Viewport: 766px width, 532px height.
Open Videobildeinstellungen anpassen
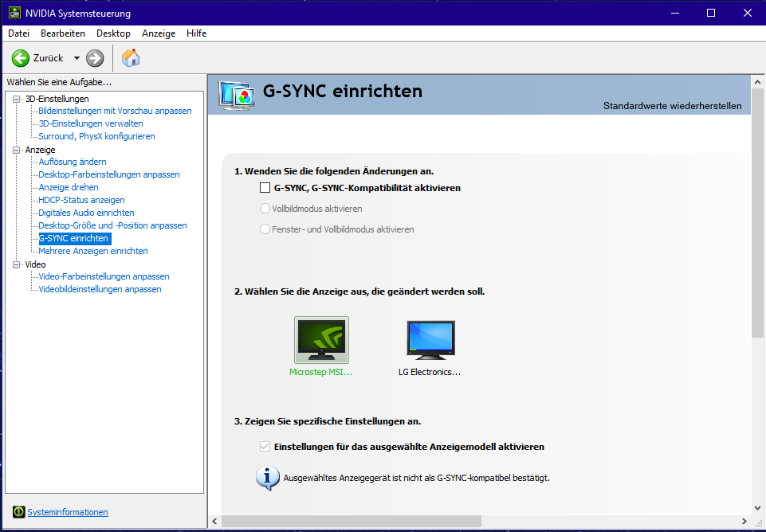click(x=100, y=289)
